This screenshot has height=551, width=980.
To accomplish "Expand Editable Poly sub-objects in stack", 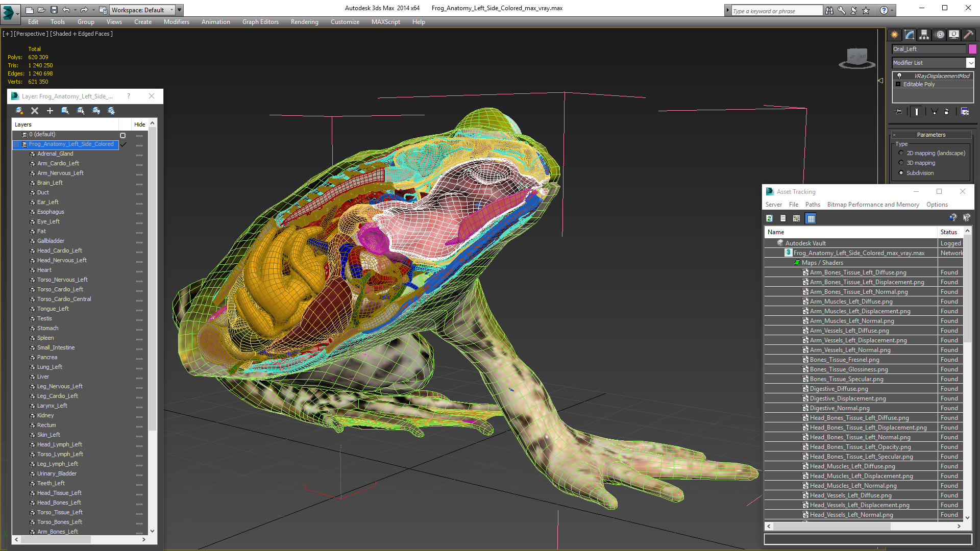I will pos(898,84).
